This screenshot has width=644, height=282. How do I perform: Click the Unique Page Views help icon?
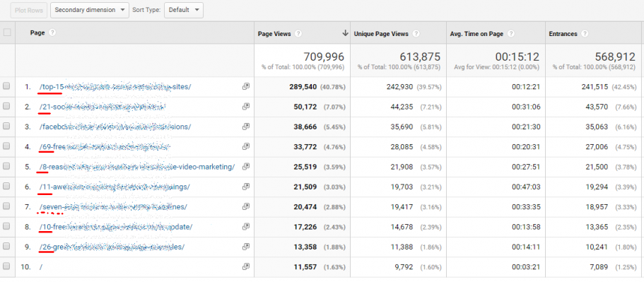point(416,34)
